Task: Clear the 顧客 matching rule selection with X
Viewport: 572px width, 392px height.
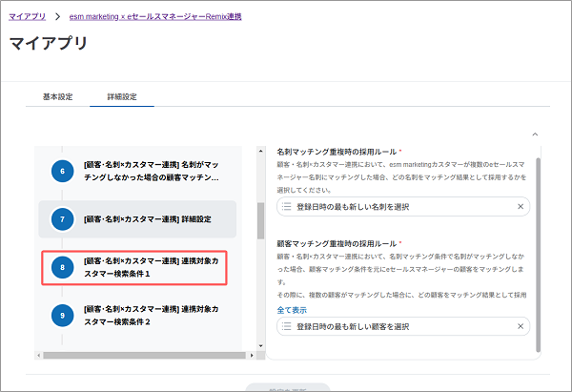Action: pos(521,327)
